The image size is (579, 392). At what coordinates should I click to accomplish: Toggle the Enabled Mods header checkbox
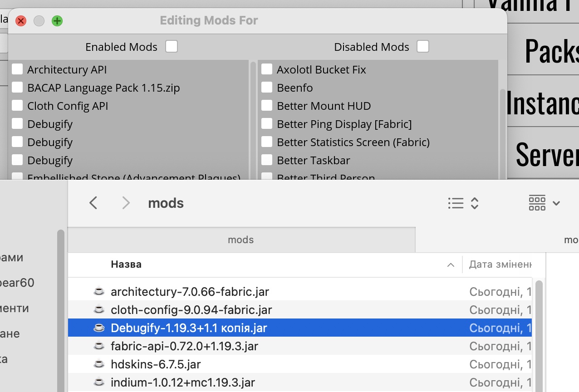171,46
